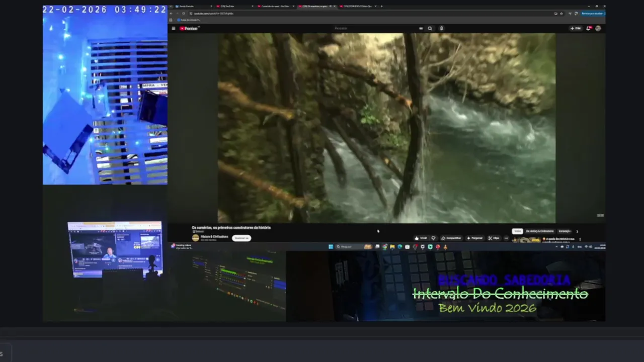644x362 pixels.
Task: Switch to the second YouTube browser tab
Action: (x=233, y=6)
